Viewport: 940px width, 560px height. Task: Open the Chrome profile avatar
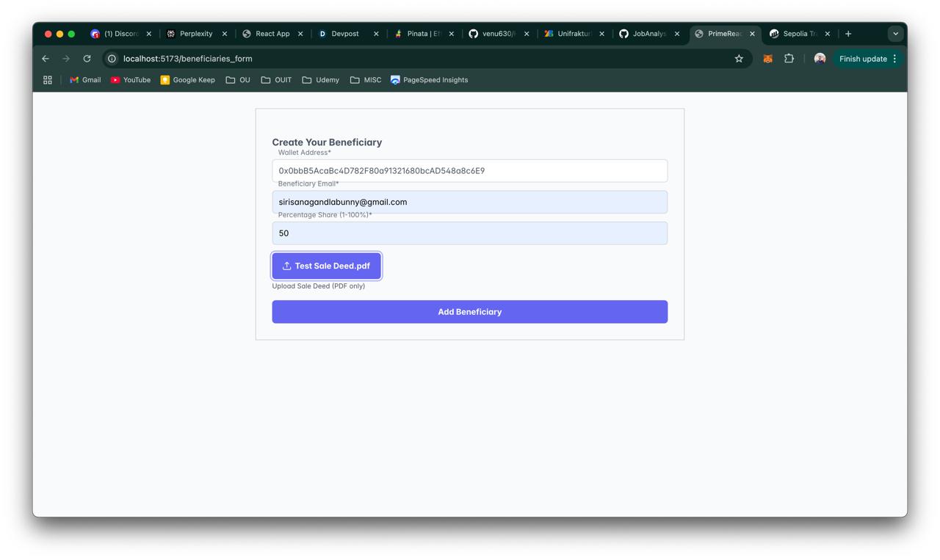click(820, 59)
